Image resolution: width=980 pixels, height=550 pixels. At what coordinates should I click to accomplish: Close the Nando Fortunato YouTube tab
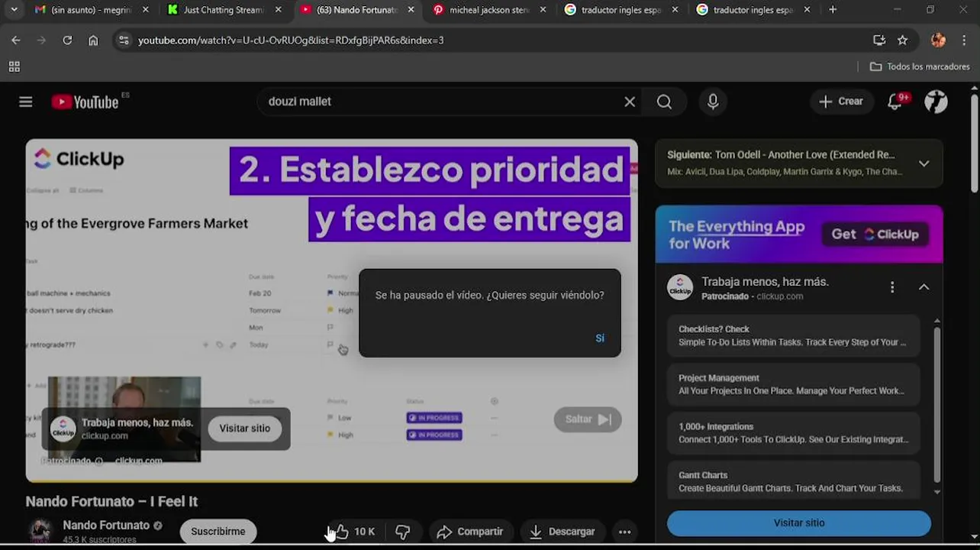[411, 10]
